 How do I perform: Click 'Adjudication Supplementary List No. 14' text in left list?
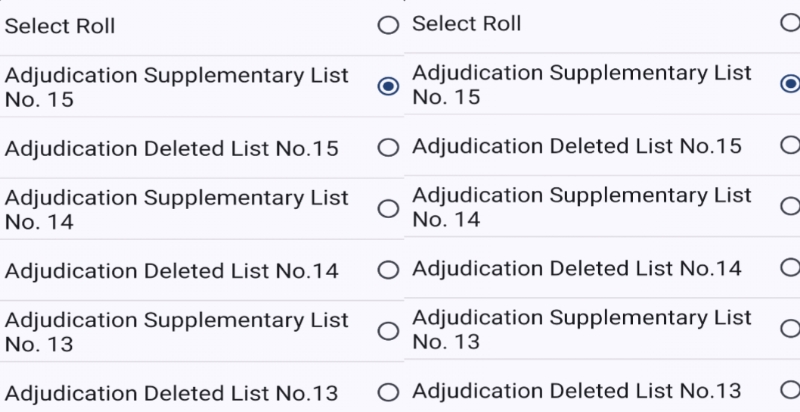click(177, 209)
